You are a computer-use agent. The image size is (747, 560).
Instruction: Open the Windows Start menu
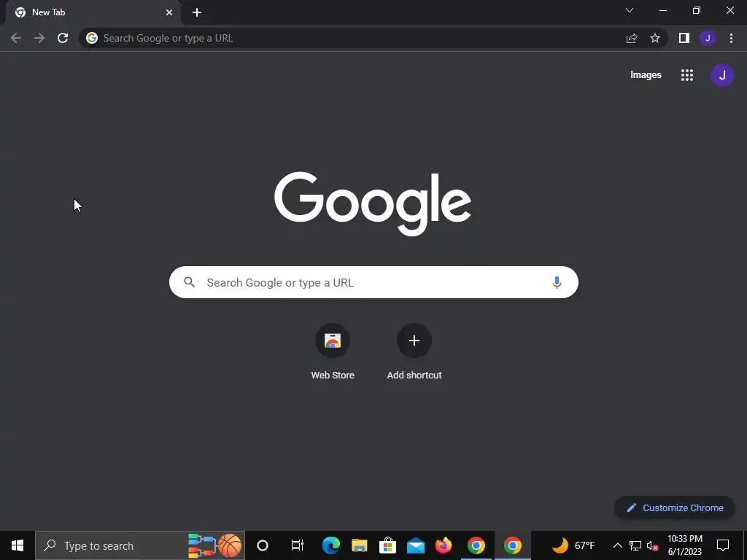(x=18, y=545)
